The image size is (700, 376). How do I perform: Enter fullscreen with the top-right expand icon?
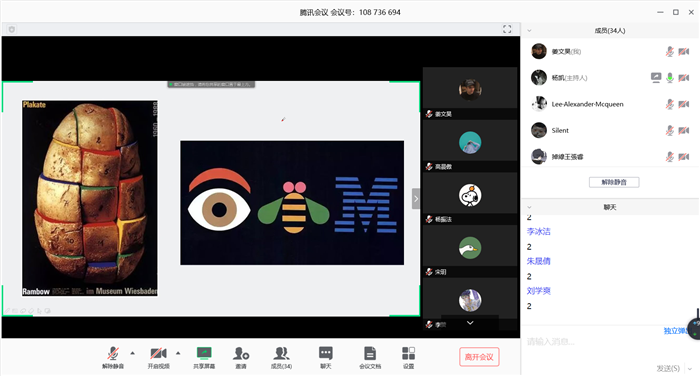507,29
